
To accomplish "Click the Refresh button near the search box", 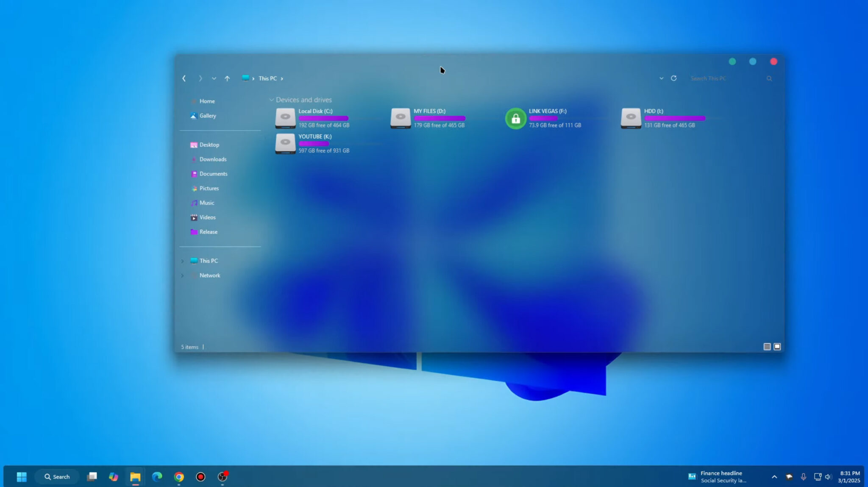I will 674,78.
